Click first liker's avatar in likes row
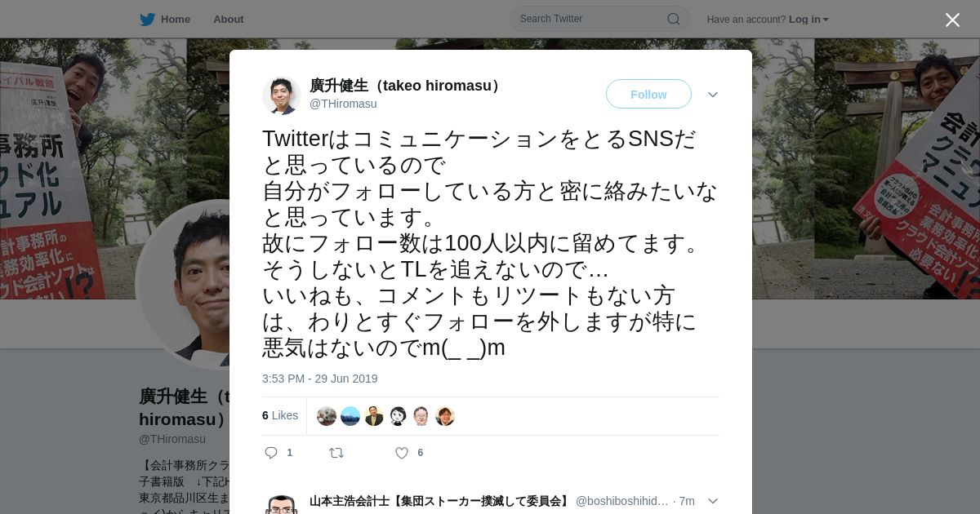The image size is (980, 514). 327,416
